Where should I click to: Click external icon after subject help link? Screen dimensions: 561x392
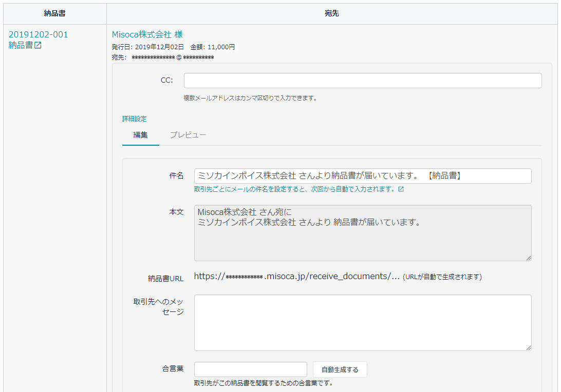(x=401, y=189)
